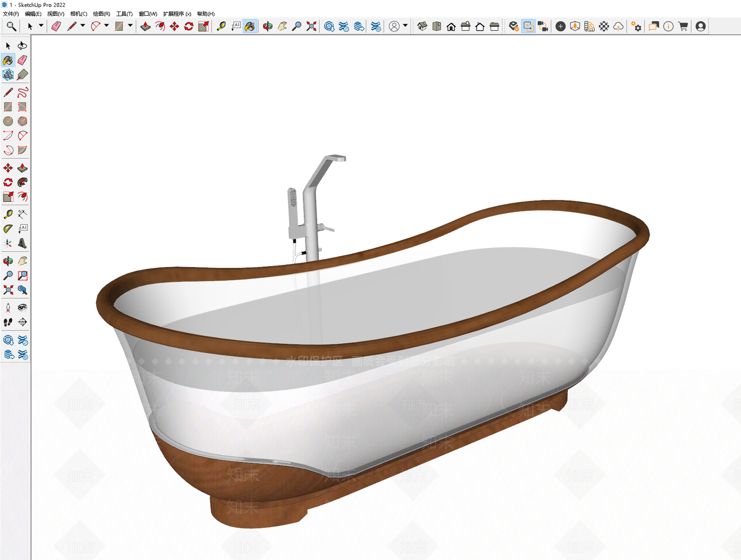Expand Shapes tool dropdown arrow

click(130, 26)
